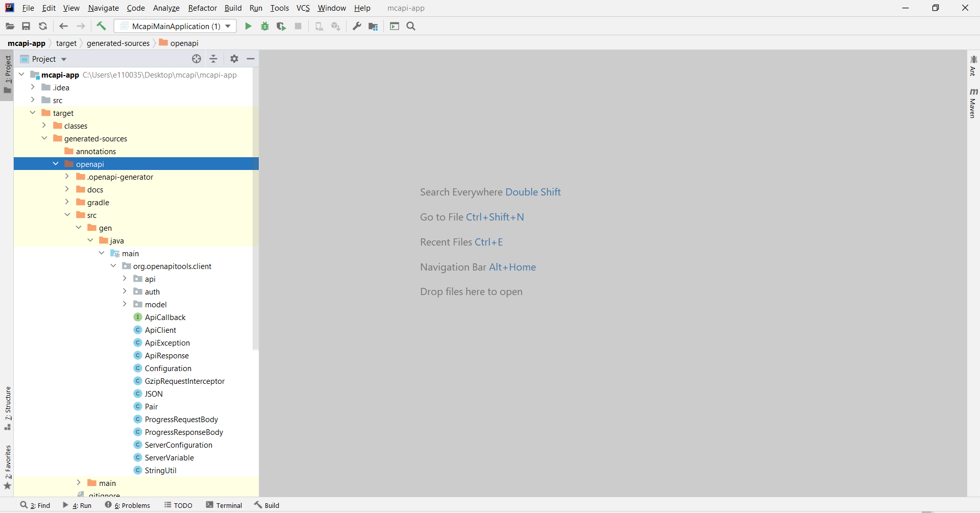Start debugging with the bug icon
This screenshot has width=980, height=513.
pyautogui.click(x=265, y=26)
